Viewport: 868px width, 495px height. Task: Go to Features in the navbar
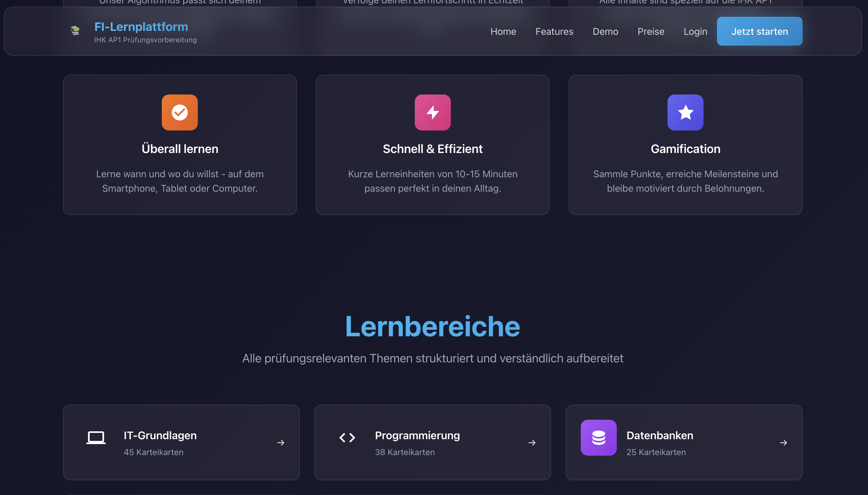pyautogui.click(x=554, y=31)
